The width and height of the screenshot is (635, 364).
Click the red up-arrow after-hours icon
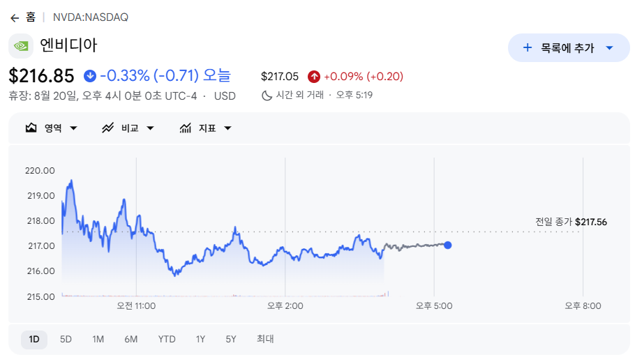click(x=314, y=77)
